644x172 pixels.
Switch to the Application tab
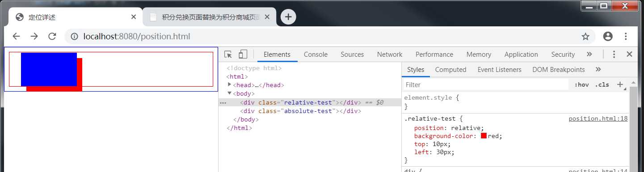click(x=521, y=55)
